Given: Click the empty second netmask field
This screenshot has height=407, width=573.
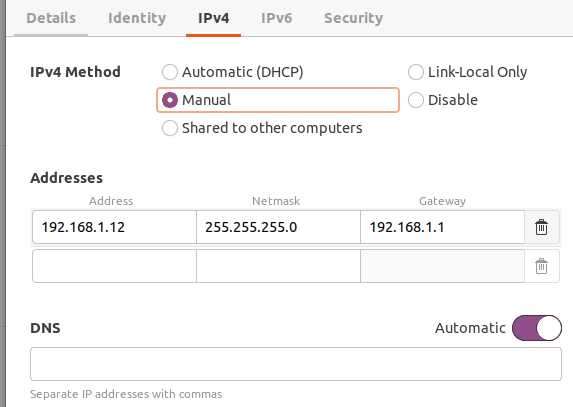Looking at the screenshot, I should pos(278,266).
